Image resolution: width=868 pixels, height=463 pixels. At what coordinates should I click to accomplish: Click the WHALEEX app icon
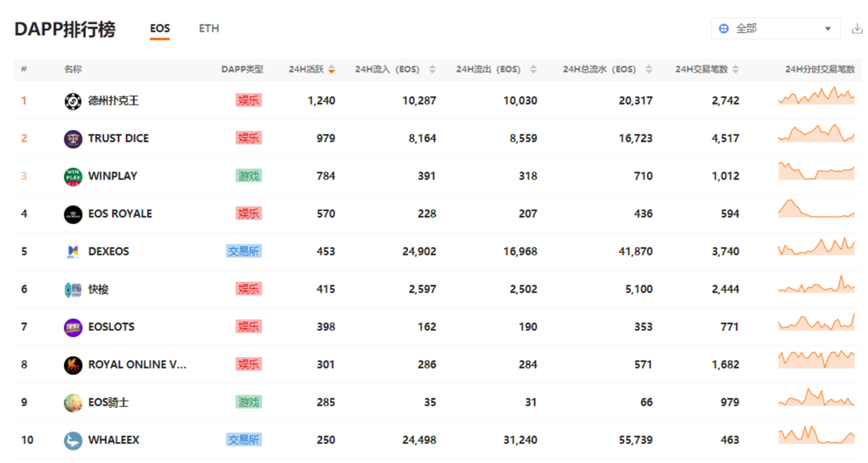pos(73,440)
